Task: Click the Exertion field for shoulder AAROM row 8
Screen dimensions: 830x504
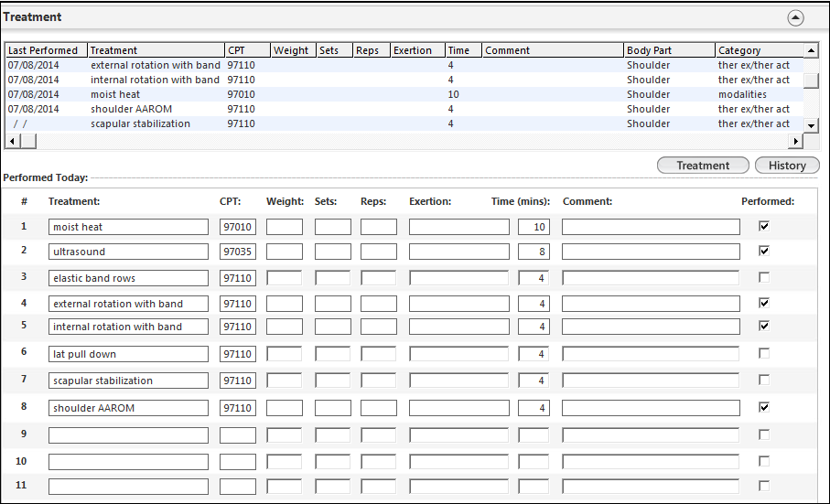Action: click(x=459, y=408)
